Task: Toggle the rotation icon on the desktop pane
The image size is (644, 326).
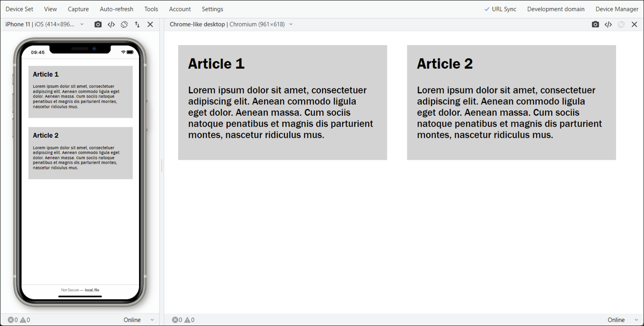Action: coord(621,24)
